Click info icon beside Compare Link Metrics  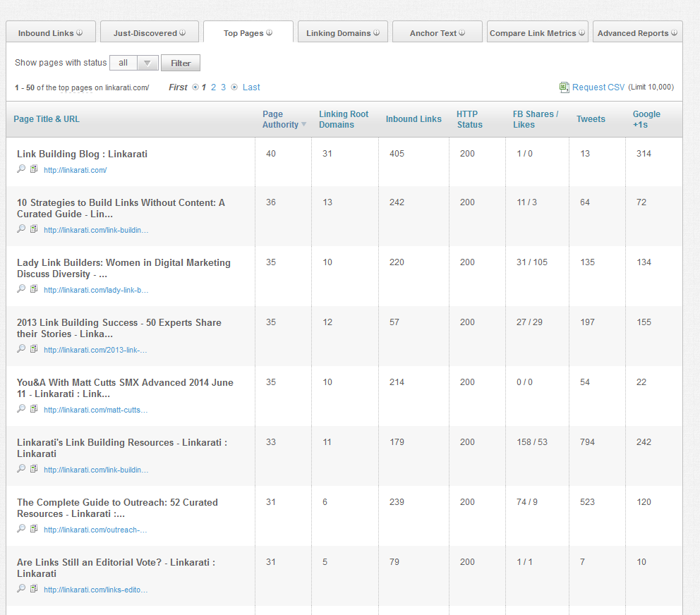pos(581,32)
